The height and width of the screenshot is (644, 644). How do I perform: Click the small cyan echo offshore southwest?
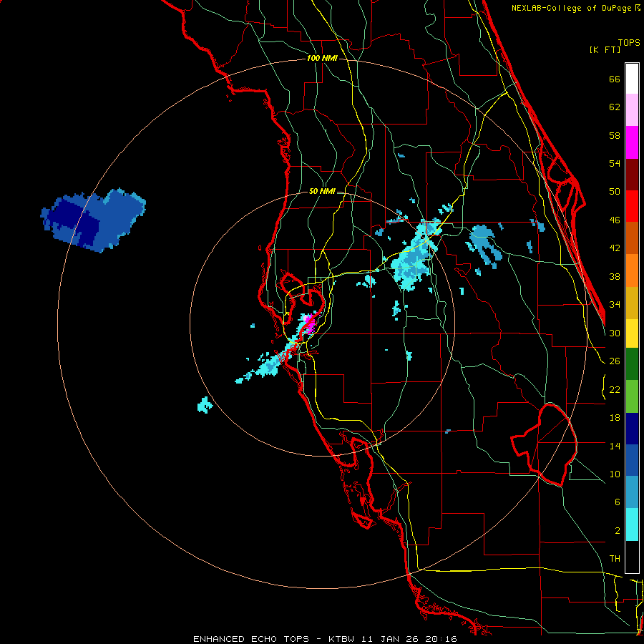point(205,405)
